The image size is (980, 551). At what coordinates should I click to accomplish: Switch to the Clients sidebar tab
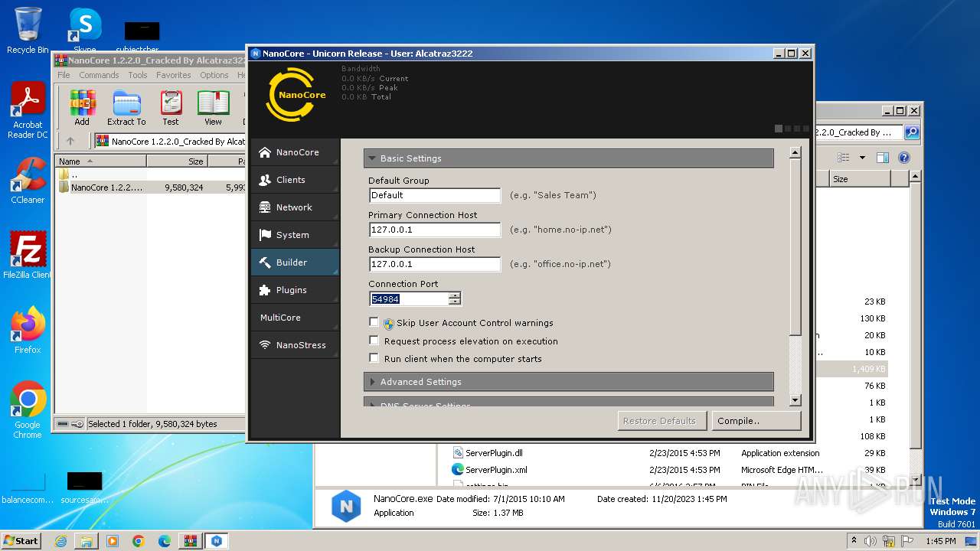tap(295, 180)
